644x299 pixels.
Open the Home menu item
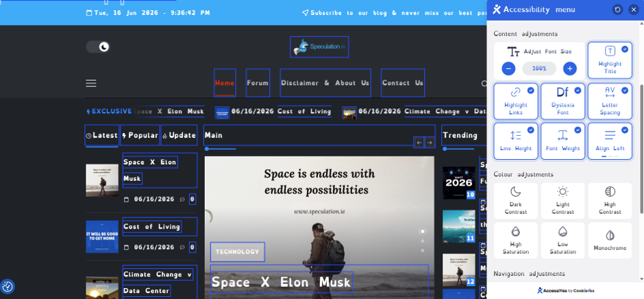pyautogui.click(x=225, y=83)
